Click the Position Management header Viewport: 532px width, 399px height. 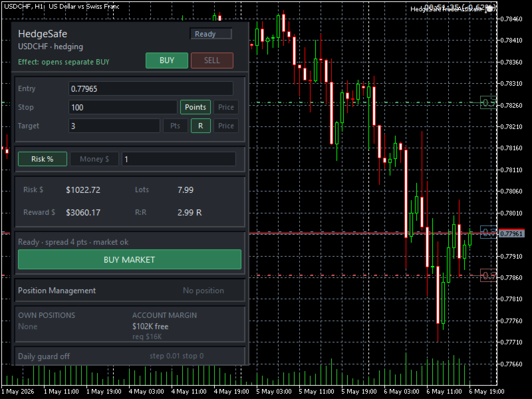click(x=57, y=291)
